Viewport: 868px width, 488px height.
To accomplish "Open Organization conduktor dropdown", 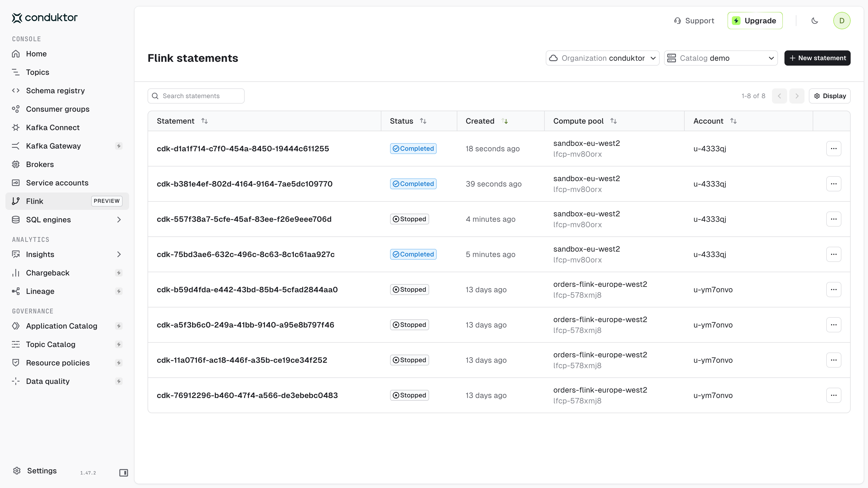I will (602, 58).
